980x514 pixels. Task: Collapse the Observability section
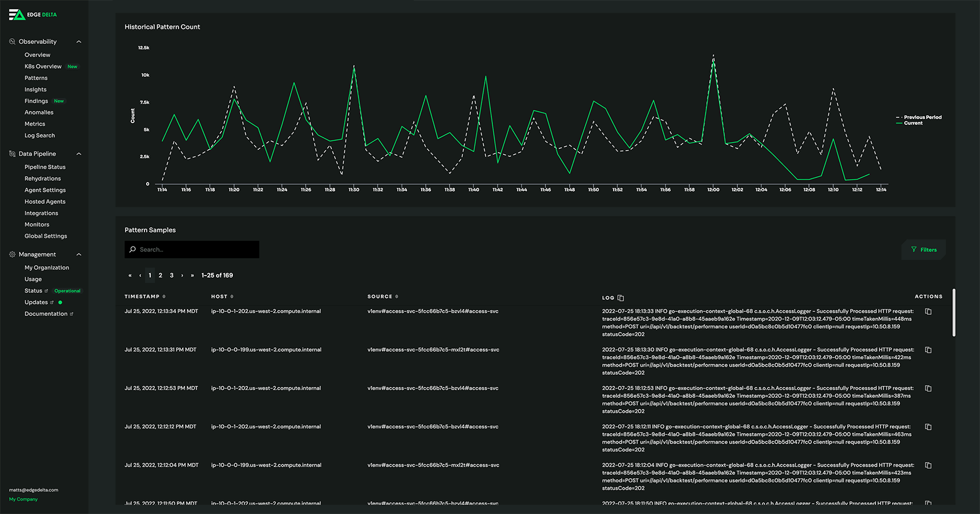click(79, 42)
